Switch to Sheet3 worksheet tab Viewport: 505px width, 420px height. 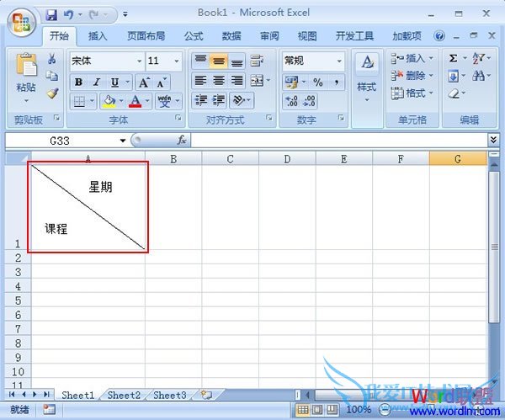tap(170, 396)
